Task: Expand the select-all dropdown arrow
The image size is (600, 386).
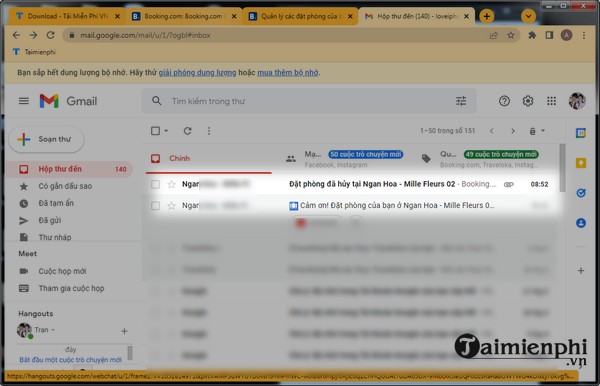Action: click(166, 131)
